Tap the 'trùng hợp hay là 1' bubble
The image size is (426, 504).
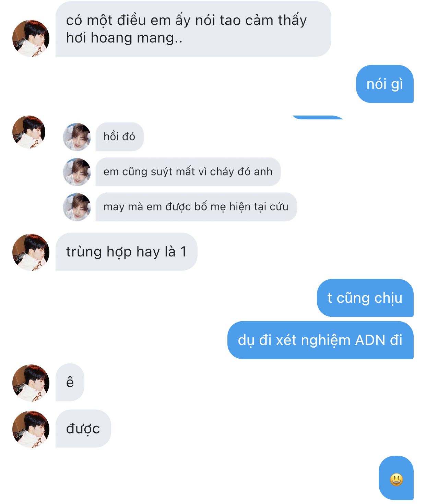[x=126, y=252]
